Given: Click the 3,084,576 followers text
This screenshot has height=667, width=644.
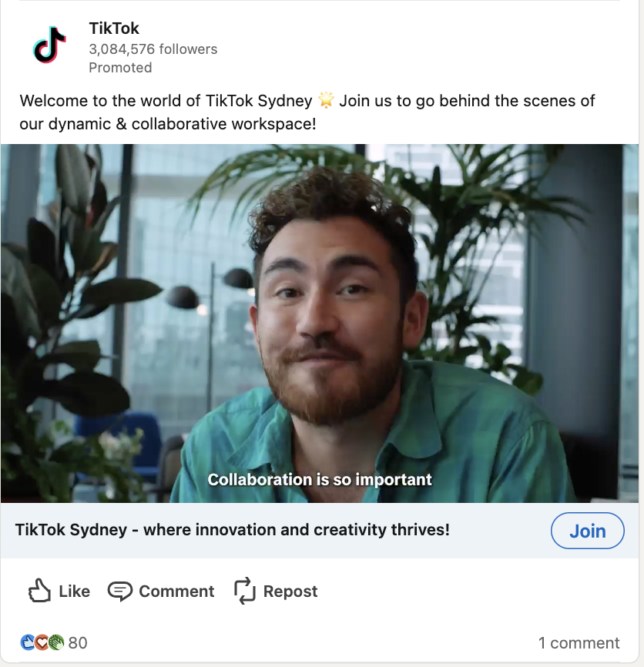Looking at the screenshot, I should pos(153,49).
